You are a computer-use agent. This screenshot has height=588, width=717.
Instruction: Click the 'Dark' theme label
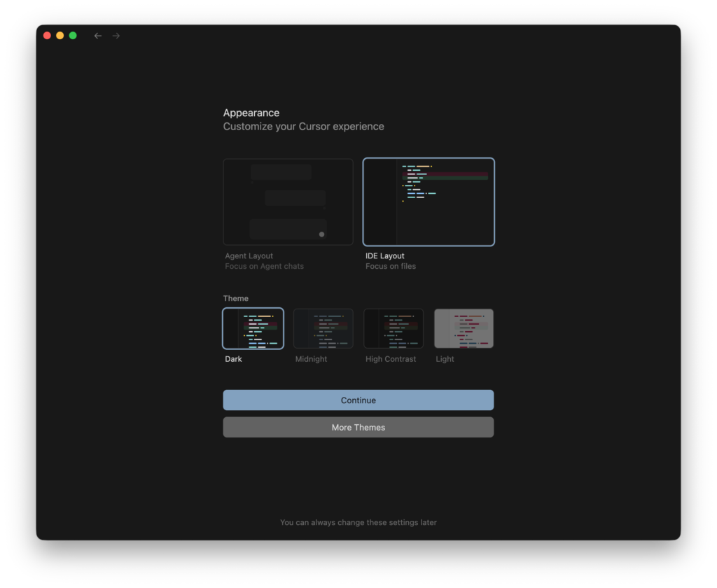pyautogui.click(x=233, y=359)
